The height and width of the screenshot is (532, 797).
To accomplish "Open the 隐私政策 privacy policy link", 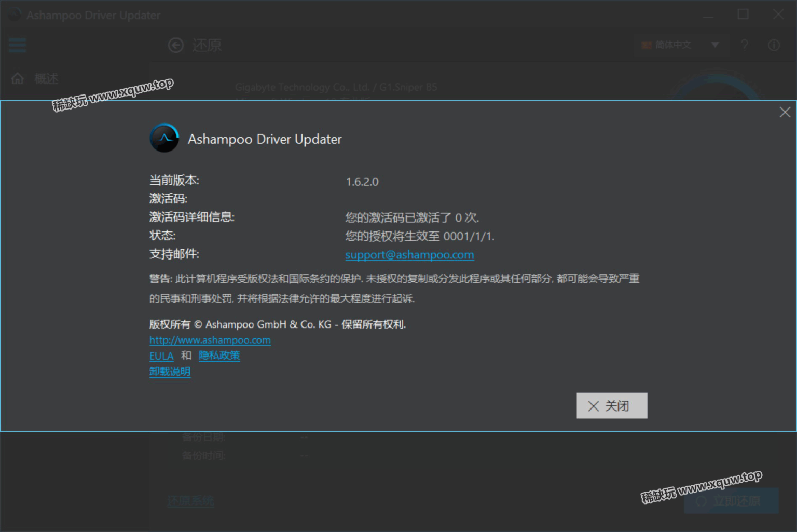I will click(219, 356).
